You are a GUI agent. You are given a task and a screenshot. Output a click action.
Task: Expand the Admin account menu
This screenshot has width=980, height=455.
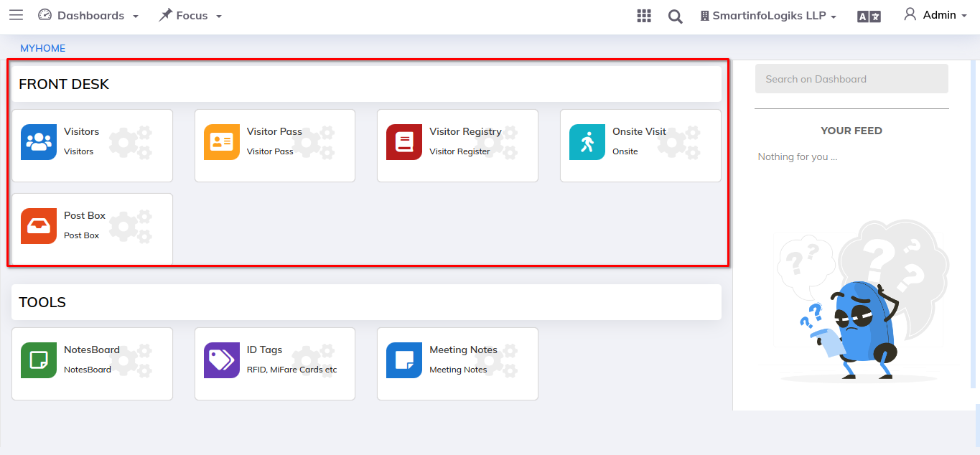click(935, 15)
